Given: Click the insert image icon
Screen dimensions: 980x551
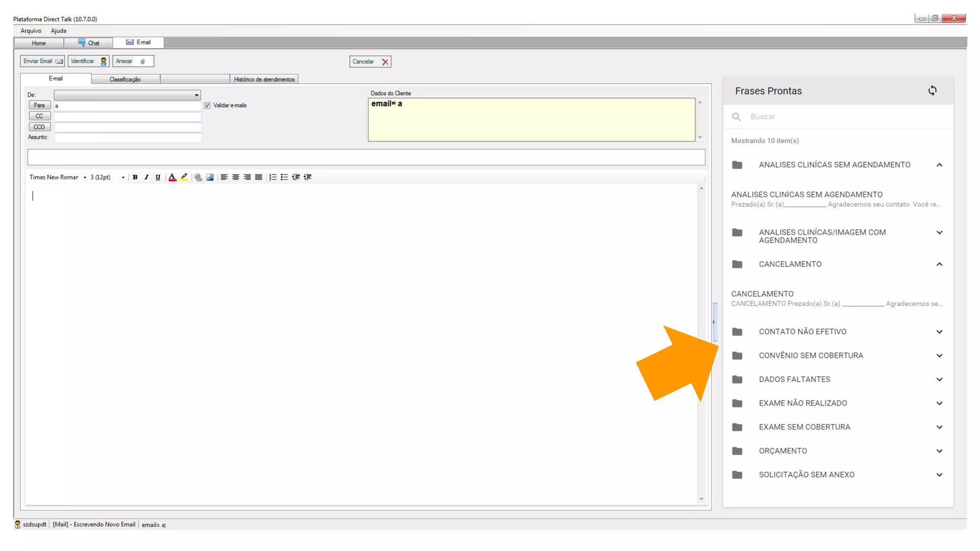Looking at the screenshot, I should click(x=210, y=177).
